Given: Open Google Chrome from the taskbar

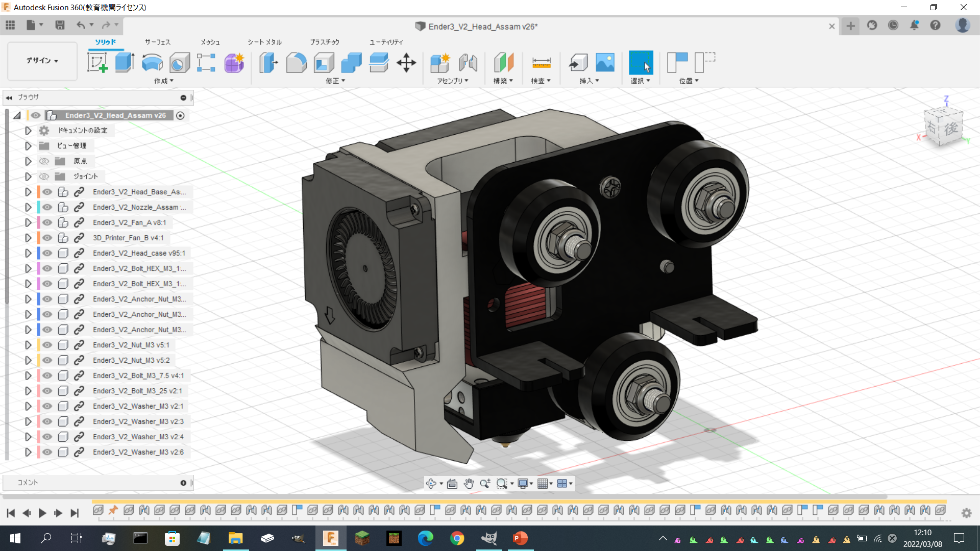Looking at the screenshot, I should pyautogui.click(x=457, y=538).
